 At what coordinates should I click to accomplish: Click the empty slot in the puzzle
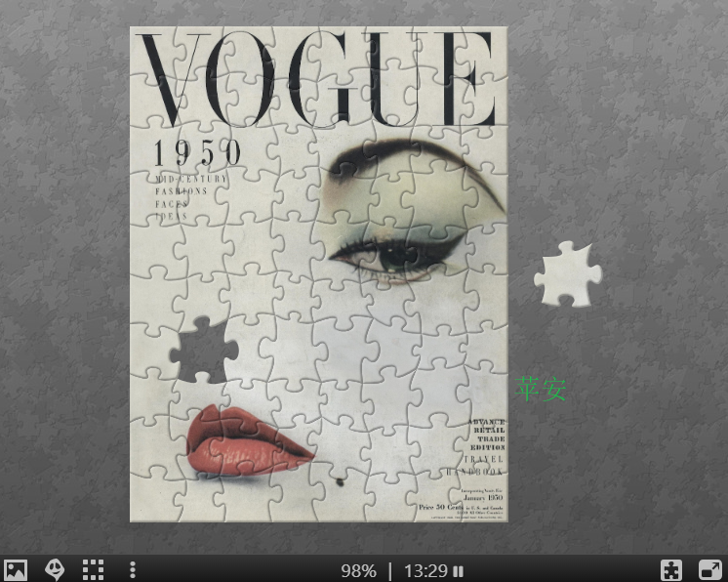pos(203,350)
